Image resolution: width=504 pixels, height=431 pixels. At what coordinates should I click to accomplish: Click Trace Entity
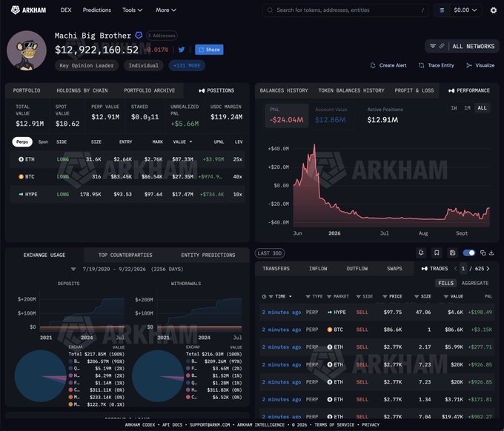tap(436, 65)
